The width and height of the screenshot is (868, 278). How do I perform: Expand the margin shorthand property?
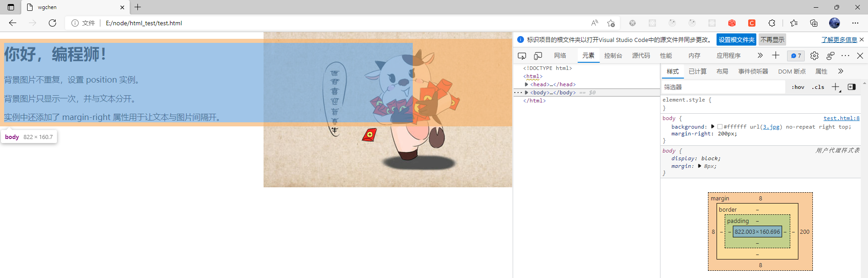699,166
